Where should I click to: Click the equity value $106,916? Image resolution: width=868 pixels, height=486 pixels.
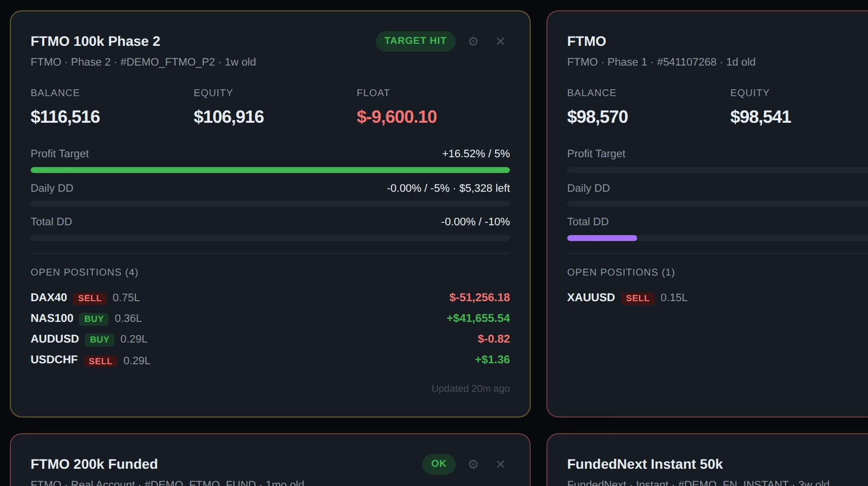(x=229, y=117)
